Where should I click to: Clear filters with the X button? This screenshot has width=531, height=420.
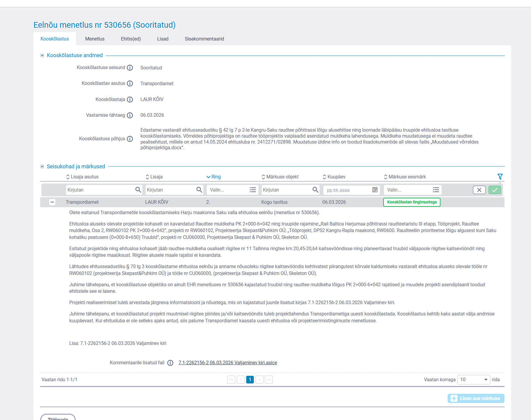(479, 190)
